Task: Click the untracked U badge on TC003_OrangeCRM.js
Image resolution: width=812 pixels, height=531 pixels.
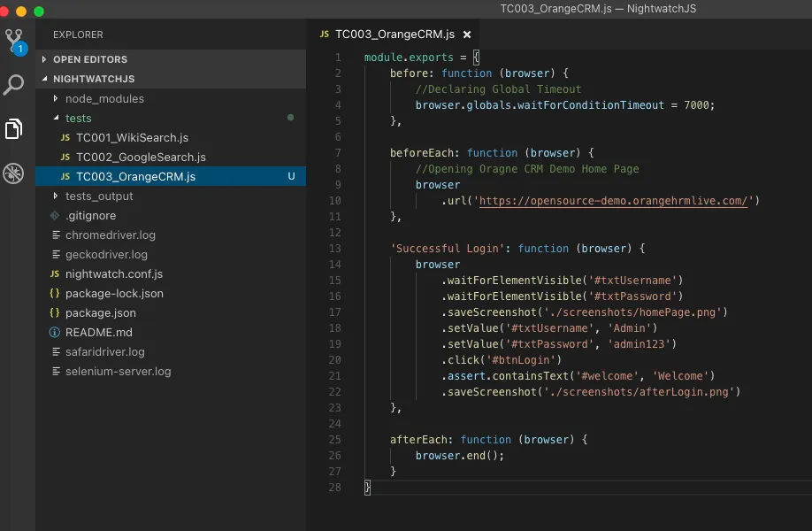Action: click(291, 176)
